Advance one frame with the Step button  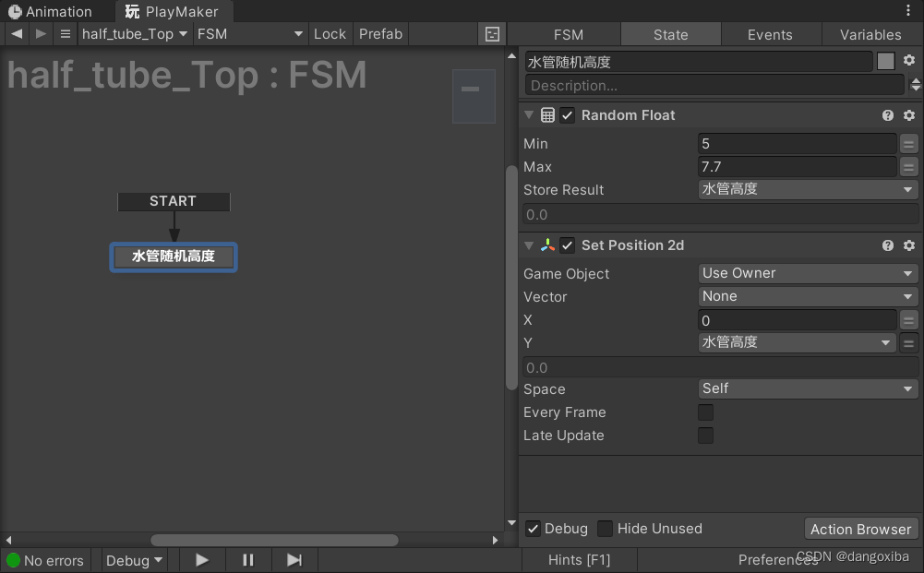tap(294, 560)
